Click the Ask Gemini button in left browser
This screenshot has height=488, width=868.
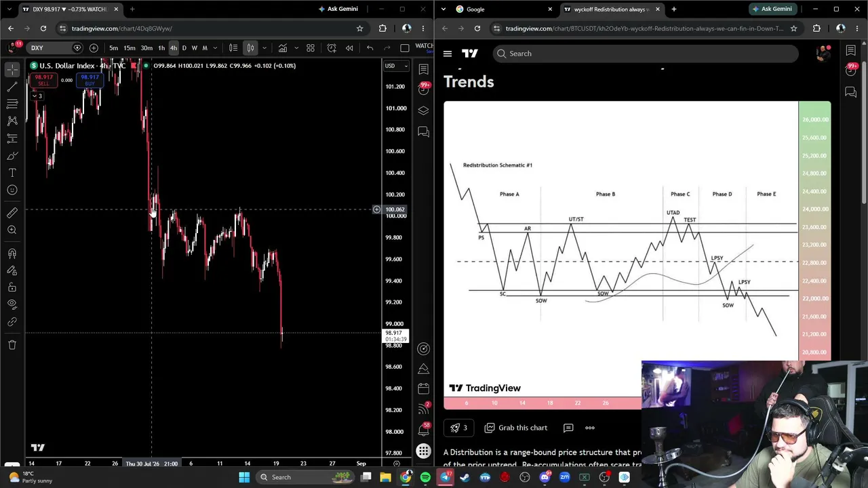click(338, 9)
